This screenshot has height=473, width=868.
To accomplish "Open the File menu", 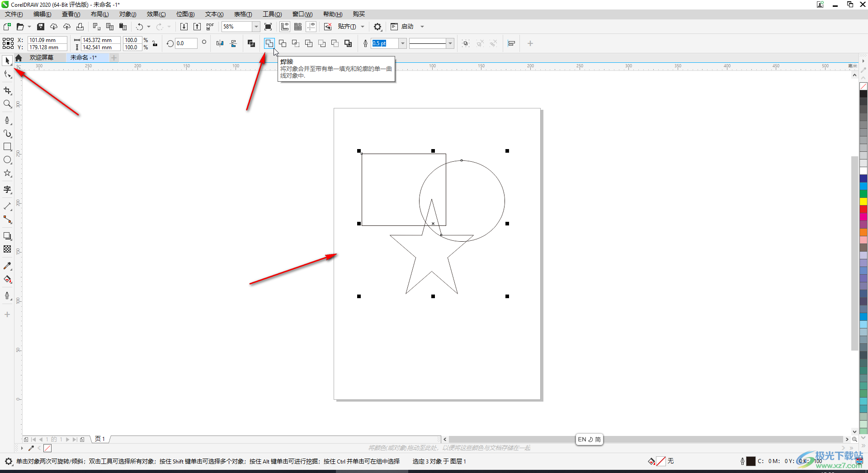I will tap(14, 14).
